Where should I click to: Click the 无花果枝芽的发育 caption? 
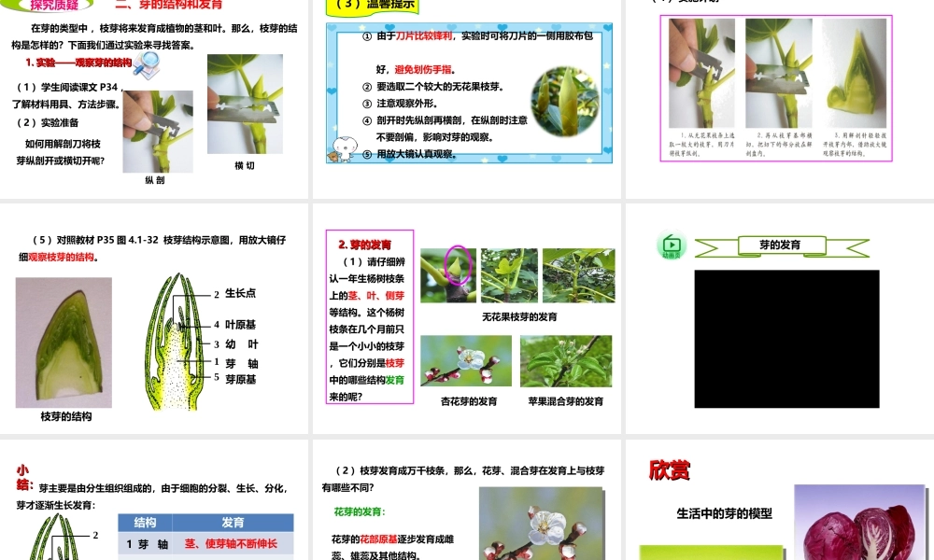tap(519, 316)
